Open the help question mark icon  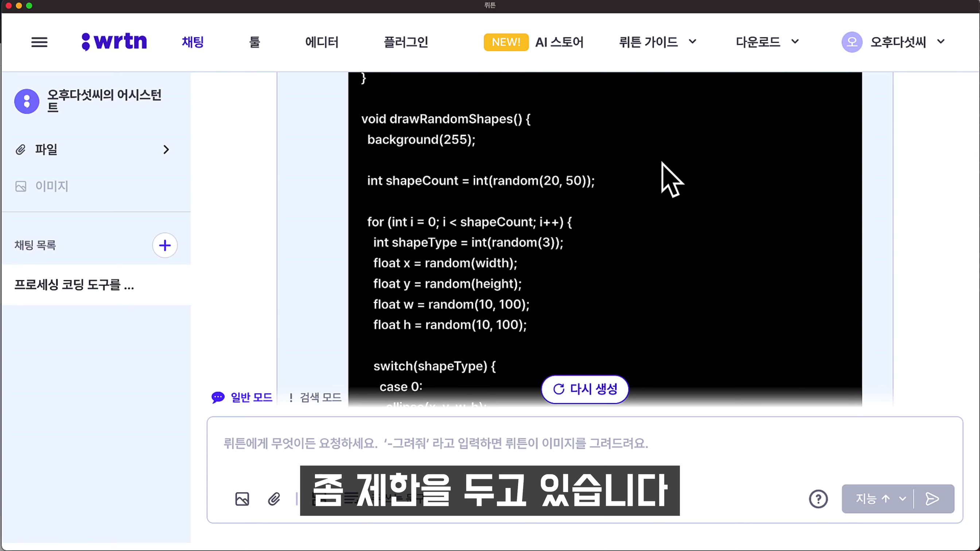(818, 499)
